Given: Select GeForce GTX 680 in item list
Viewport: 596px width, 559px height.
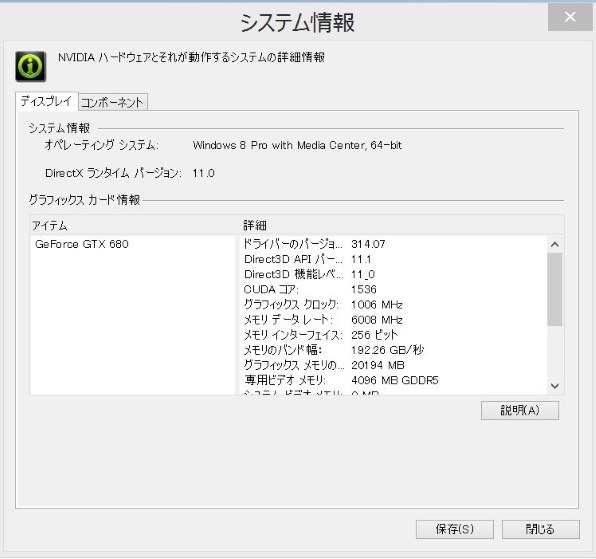Looking at the screenshot, I should coord(82,244).
